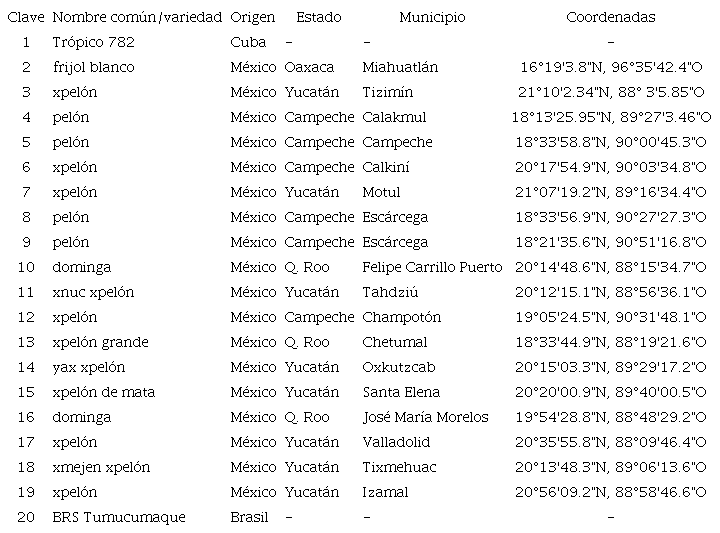
Task: Click the Origen column header
Action: pos(252,17)
